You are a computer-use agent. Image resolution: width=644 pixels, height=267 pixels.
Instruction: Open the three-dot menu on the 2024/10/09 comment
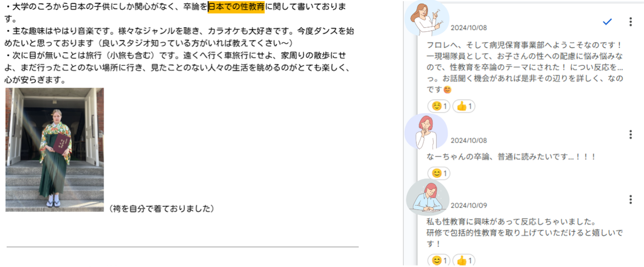tap(631, 200)
